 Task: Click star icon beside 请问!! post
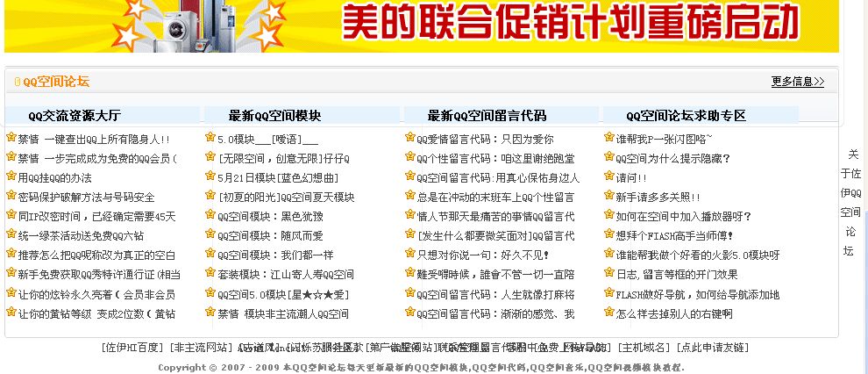[609, 176]
